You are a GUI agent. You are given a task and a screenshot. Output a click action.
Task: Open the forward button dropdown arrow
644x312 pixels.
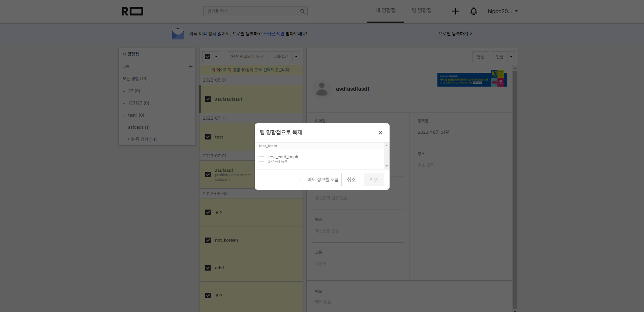click(x=511, y=57)
